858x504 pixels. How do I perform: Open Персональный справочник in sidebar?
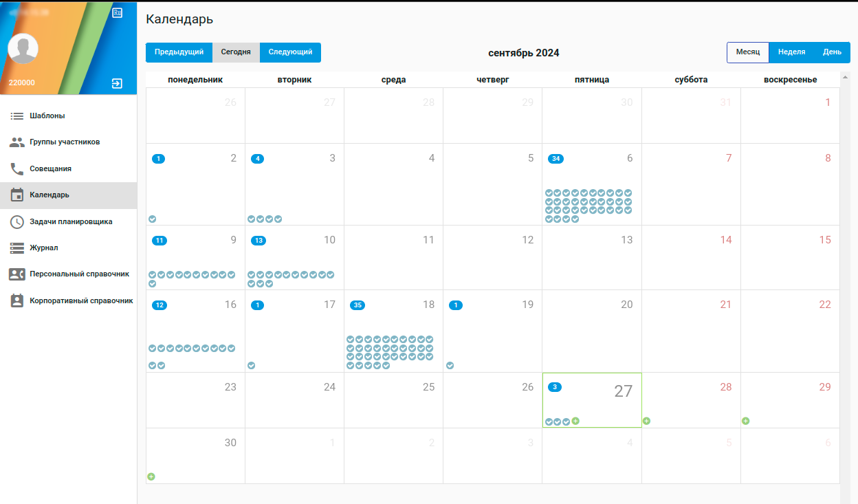click(x=79, y=274)
